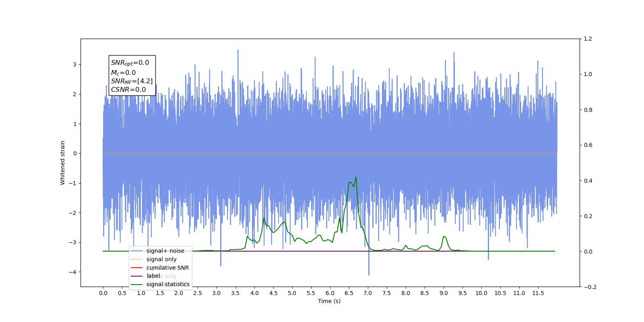This screenshot has height=322, width=644.
Task: Click the green signal statistics peak near 6.7s
Action: 356,177
